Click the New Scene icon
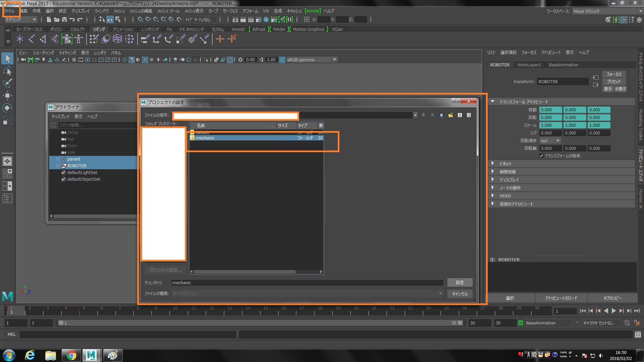 (49, 19)
